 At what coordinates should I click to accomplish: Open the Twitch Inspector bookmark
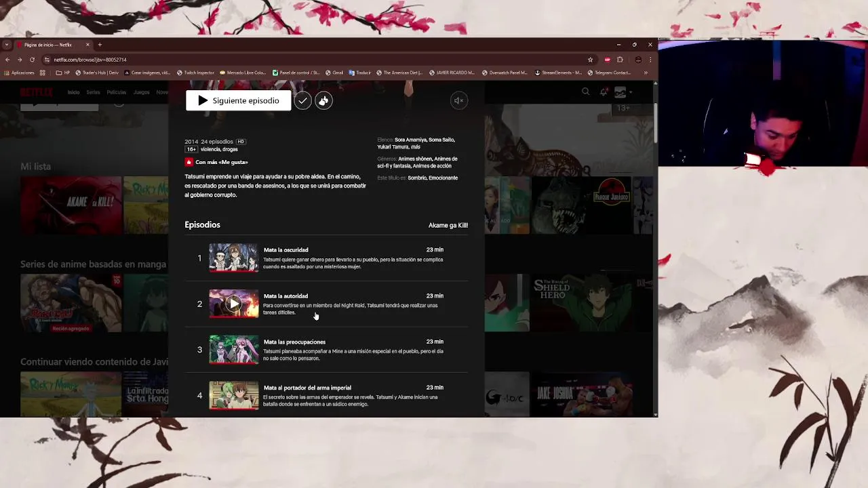[x=195, y=73]
